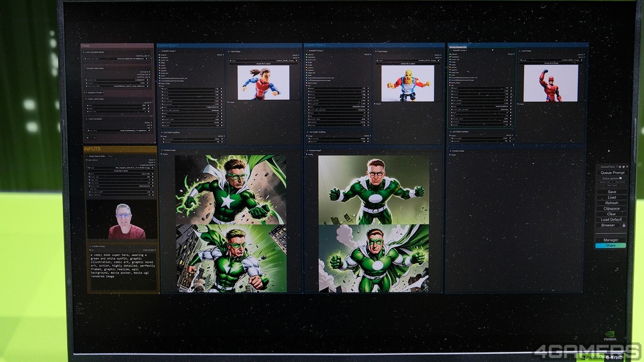
Task: Select the Custom Pose 1 group title
Action: coord(168,45)
